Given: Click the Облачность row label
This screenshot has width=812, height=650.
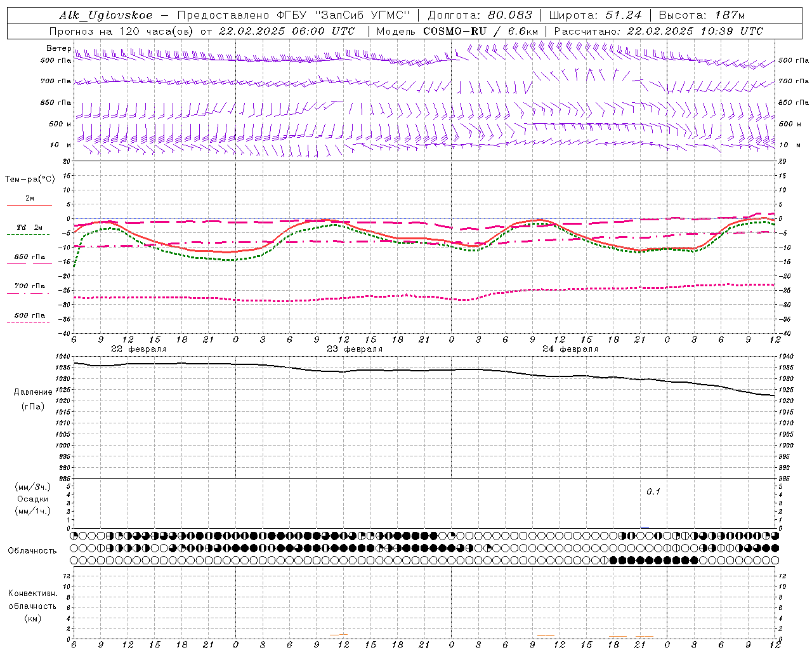Looking at the screenshot, I should tap(32, 551).
